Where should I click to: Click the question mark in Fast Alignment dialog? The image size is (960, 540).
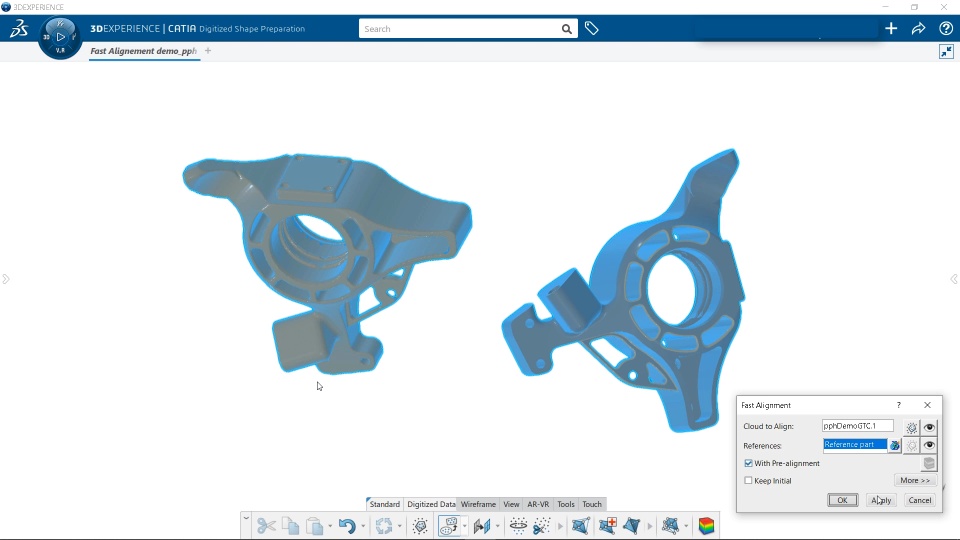[x=899, y=405]
